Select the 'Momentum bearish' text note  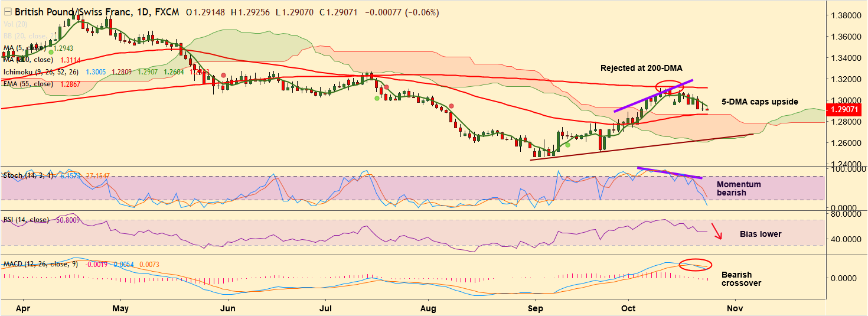(739, 188)
